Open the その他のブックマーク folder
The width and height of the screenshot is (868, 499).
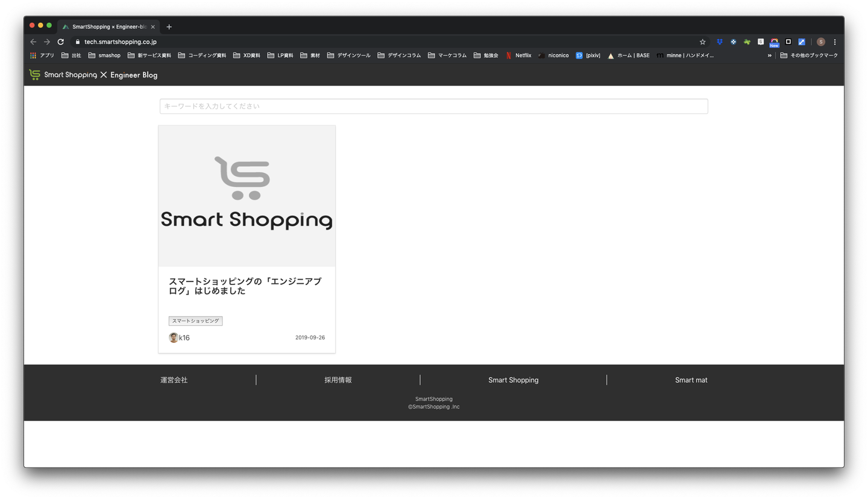pos(809,55)
